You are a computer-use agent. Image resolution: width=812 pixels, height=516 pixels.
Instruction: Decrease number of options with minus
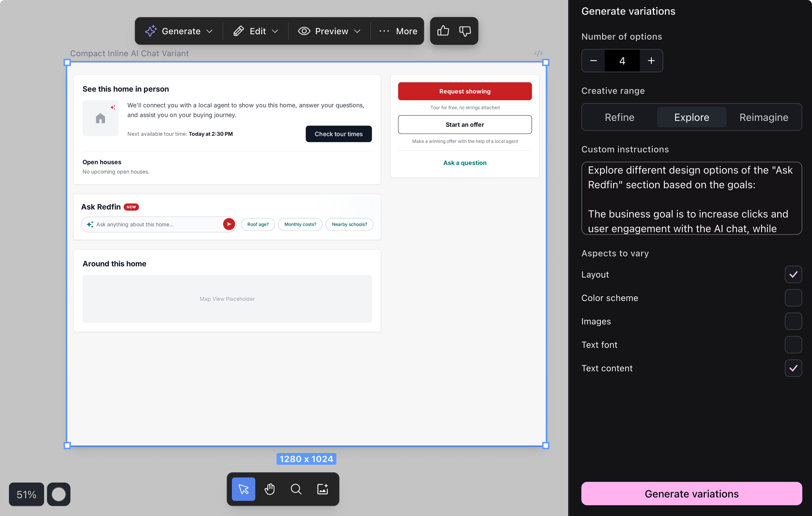coord(593,61)
